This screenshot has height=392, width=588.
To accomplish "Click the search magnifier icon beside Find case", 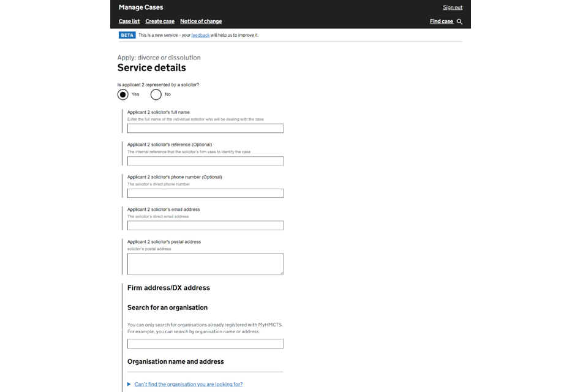I will [459, 21].
